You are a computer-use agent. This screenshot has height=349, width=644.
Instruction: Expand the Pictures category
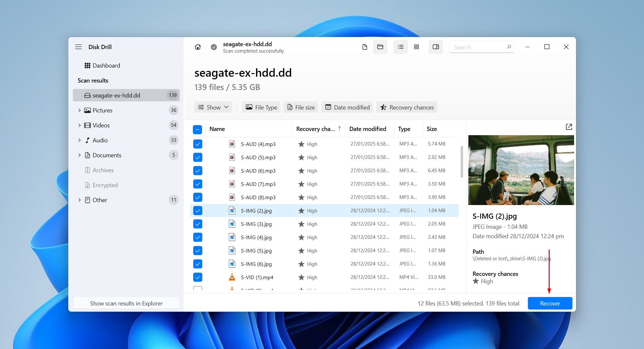tap(79, 110)
